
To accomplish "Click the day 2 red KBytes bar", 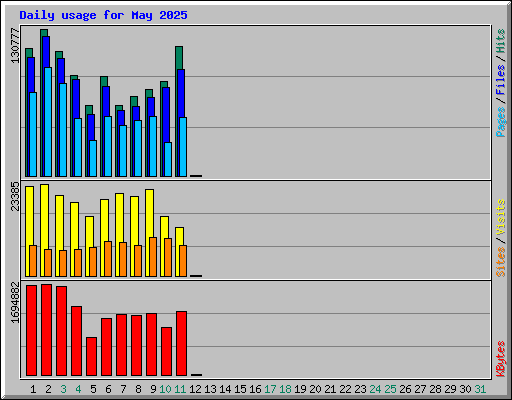I will click(46, 330).
